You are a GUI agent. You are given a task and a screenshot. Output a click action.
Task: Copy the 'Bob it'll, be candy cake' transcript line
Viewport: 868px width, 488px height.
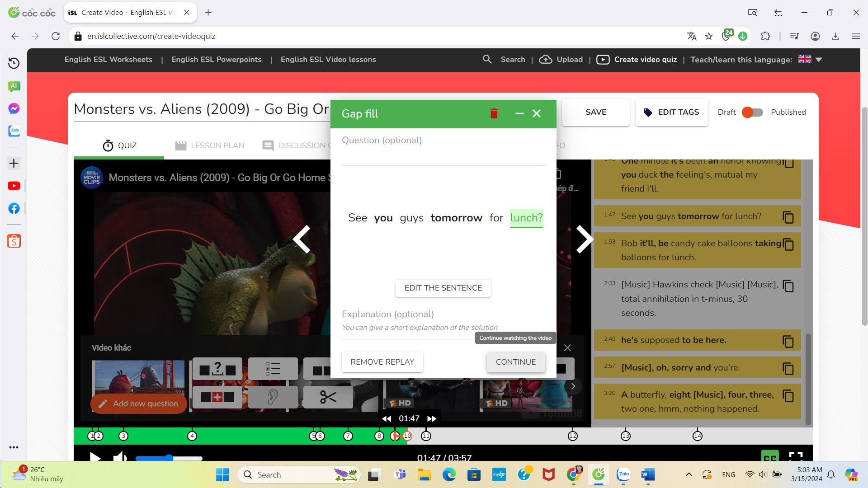pyautogui.click(x=788, y=244)
